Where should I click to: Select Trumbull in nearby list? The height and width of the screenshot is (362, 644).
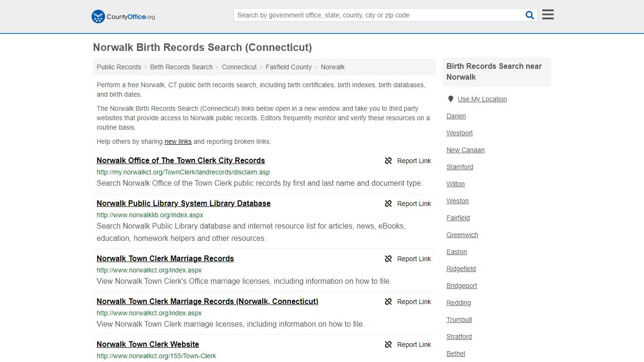(459, 320)
